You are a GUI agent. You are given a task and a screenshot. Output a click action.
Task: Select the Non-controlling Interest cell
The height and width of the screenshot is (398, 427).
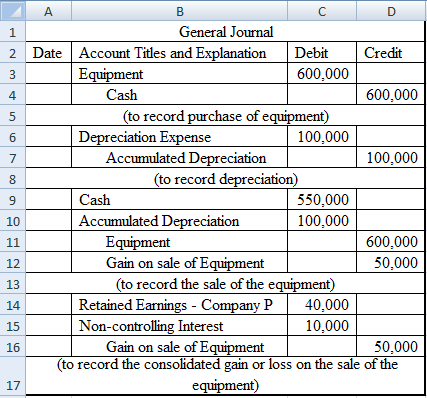(x=180, y=326)
